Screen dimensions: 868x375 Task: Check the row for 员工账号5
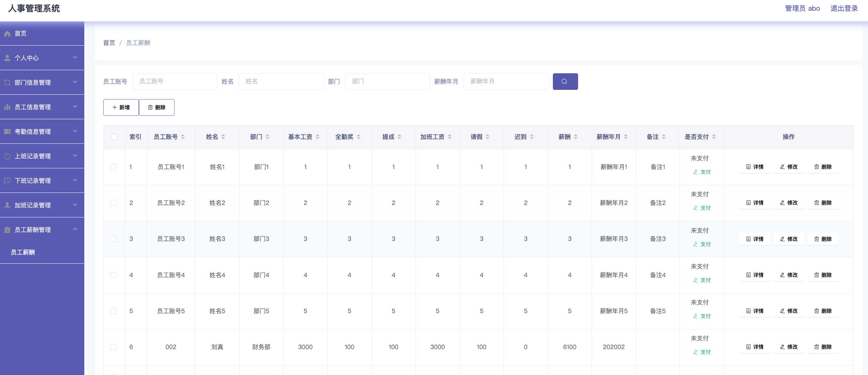point(113,311)
